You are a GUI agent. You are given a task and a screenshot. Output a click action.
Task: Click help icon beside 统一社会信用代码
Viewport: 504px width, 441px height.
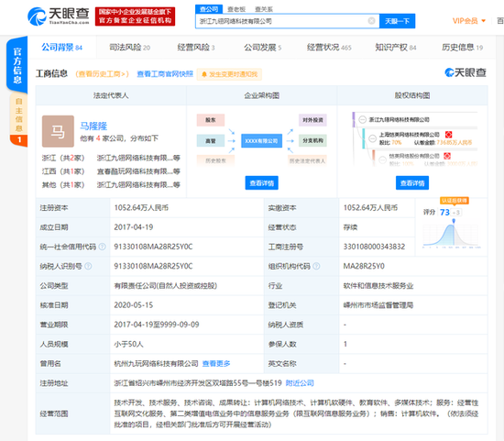pos(102,247)
